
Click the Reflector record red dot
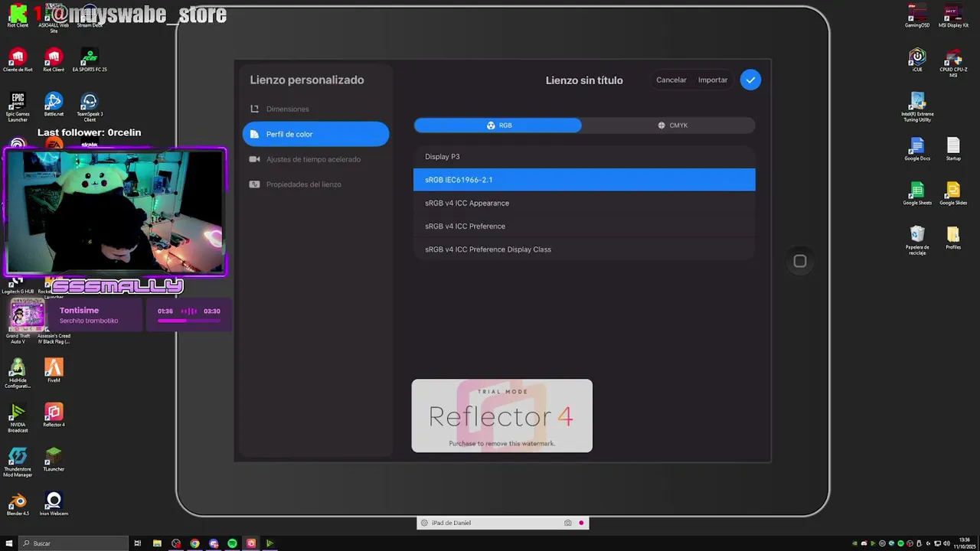(581, 523)
